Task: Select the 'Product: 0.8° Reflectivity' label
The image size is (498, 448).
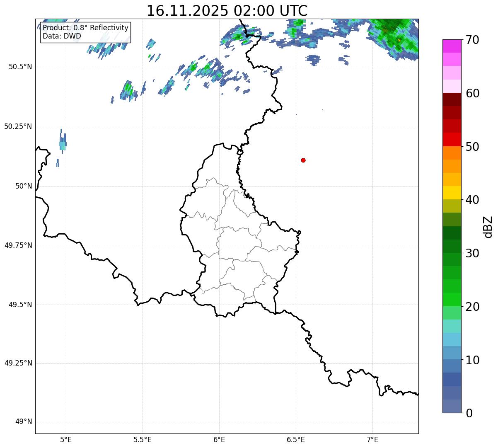Action: 86,28
